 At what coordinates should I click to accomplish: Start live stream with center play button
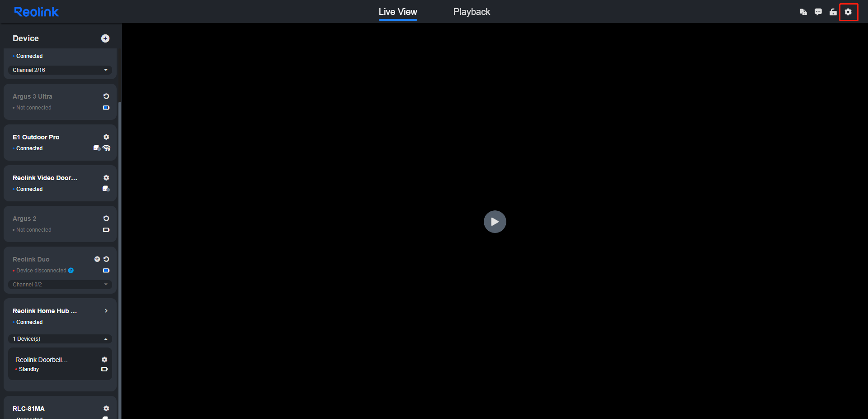click(x=495, y=222)
